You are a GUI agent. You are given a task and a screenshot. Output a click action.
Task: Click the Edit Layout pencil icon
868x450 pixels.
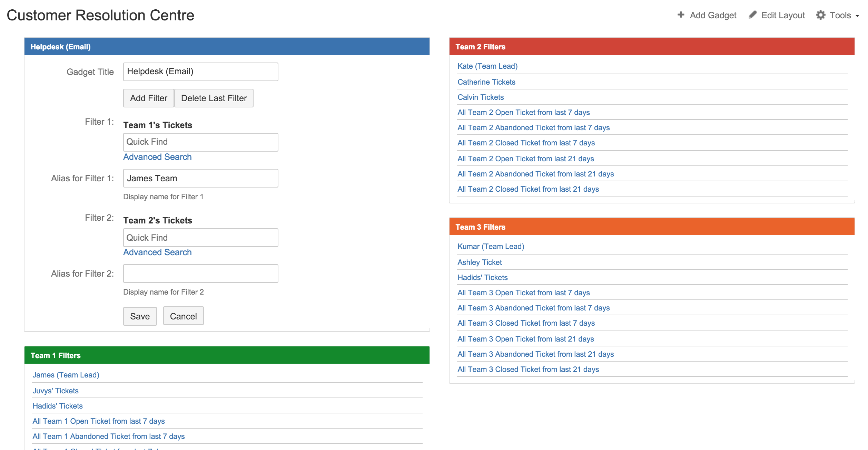click(752, 15)
